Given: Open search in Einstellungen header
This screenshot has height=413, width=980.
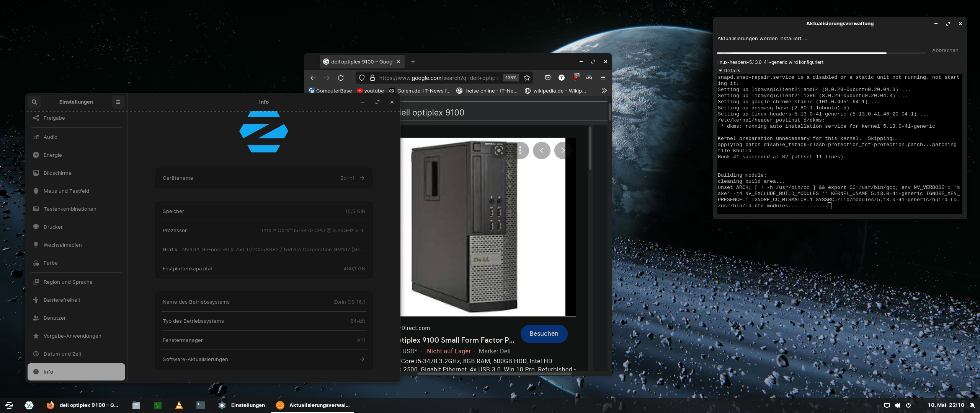Looking at the screenshot, I should pos(34,102).
